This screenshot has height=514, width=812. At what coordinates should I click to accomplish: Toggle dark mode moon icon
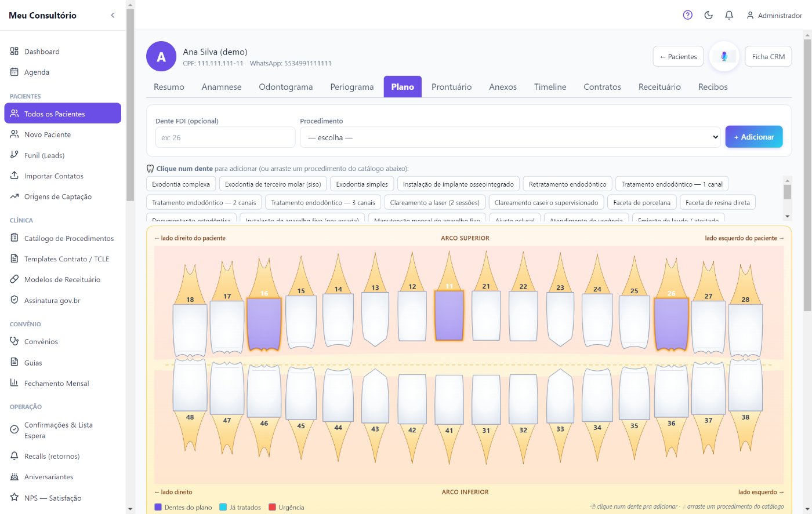coord(708,15)
